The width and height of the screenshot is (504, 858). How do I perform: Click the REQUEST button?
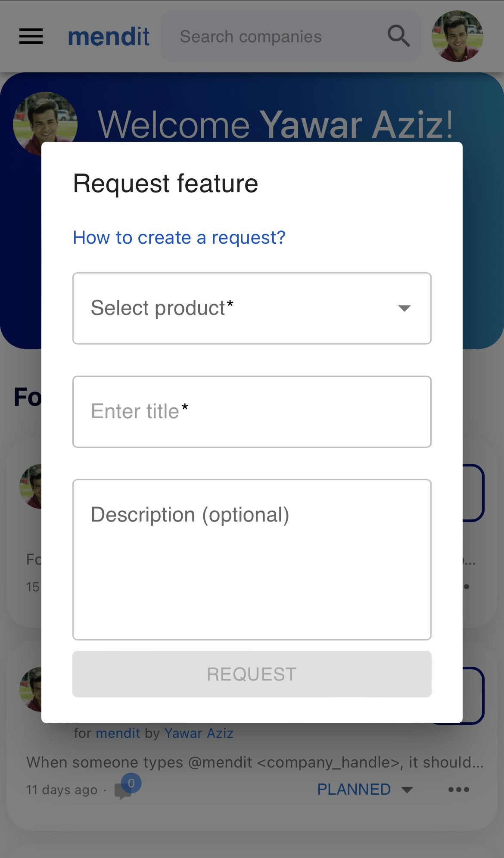click(x=252, y=674)
